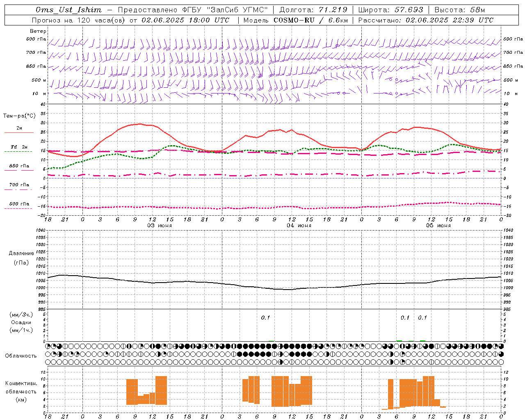The width and height of the screenshot is (525, 420).
Task: Click the 0.1 precipitation value on 04 июня
Action: click(265, 317)
